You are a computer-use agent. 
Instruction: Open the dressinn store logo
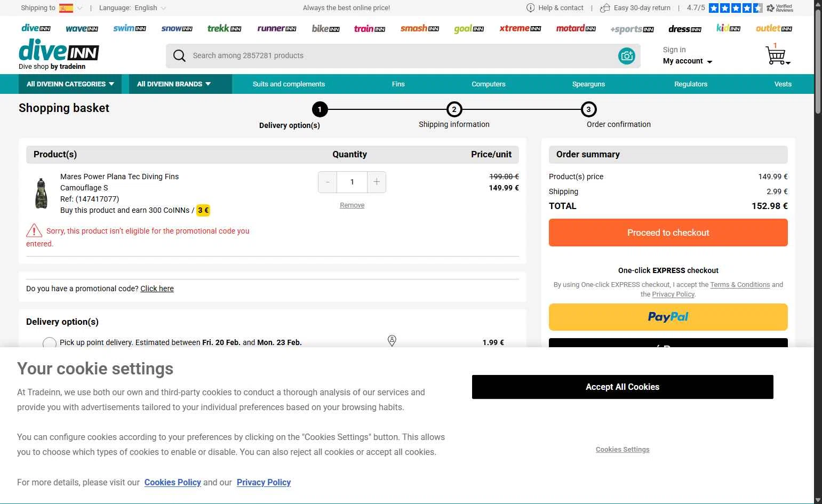pyautogui.click(x=685, y=29)
